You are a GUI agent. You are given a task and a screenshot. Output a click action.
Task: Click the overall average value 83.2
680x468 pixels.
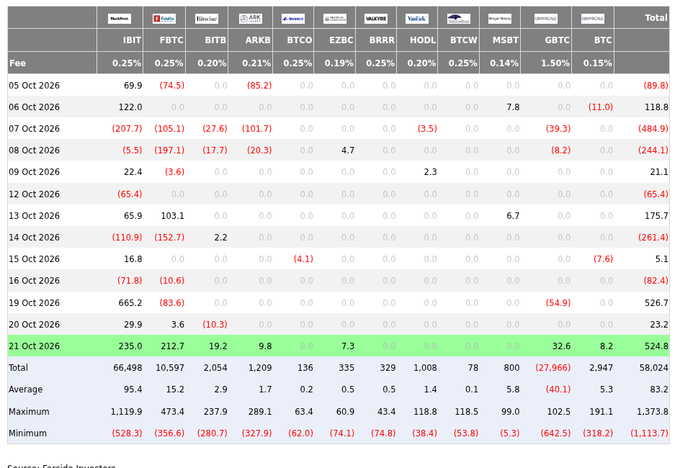[659, 389]
